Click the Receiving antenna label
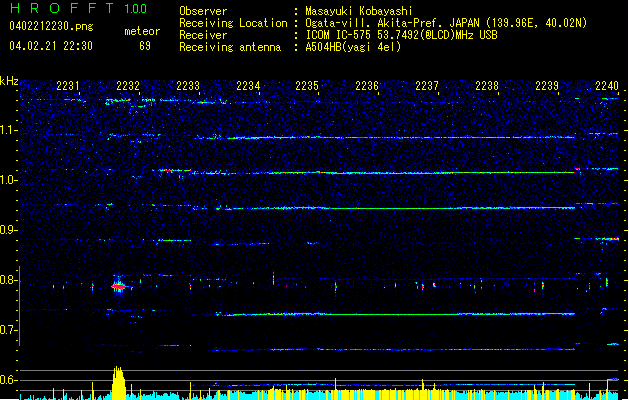629x400 pixels. click(230, 47)
